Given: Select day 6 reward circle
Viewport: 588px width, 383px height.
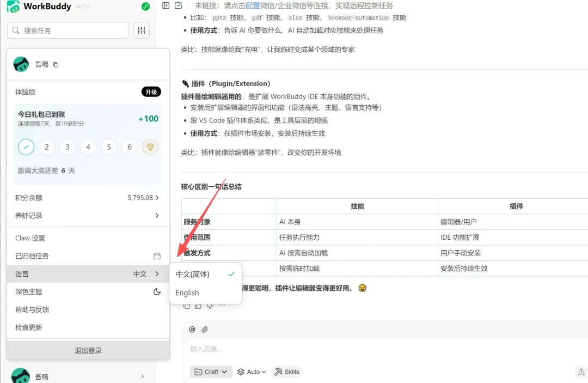Looking at the screenshot, I should [130, 147].
